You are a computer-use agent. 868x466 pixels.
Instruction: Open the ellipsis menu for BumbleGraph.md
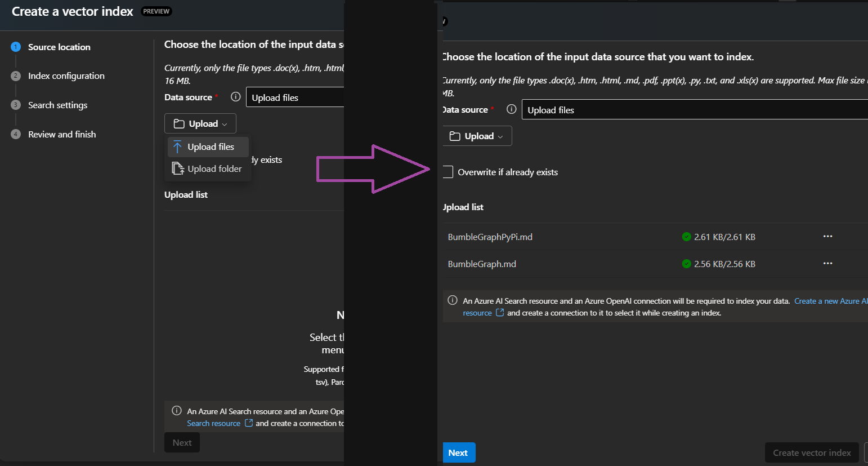pyautogui.click(x=827, y=263)
